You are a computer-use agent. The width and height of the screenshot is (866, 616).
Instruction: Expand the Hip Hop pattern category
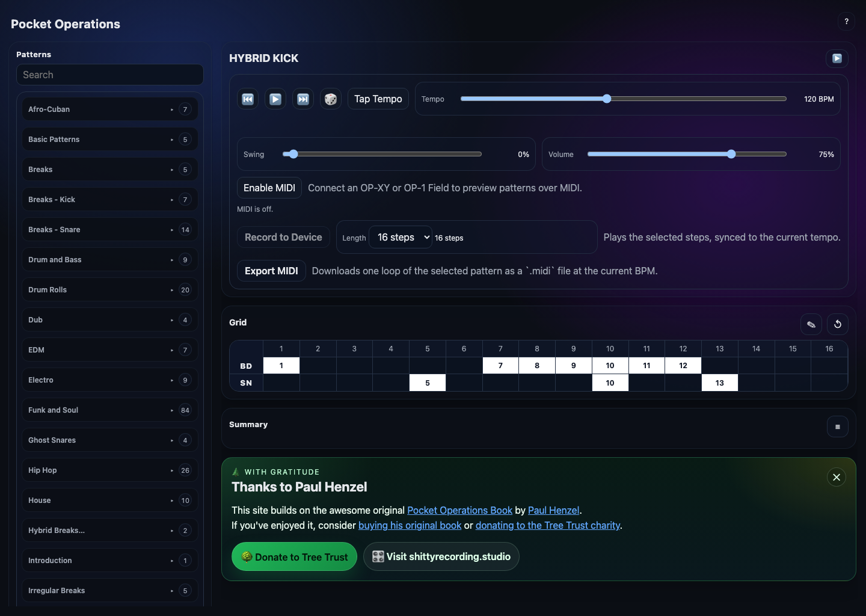109,470
